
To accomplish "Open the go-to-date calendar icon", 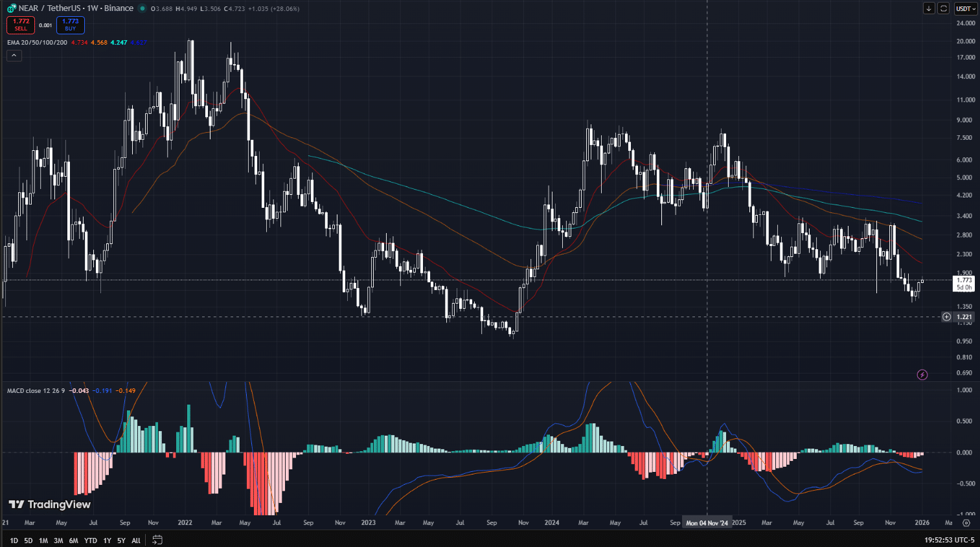I will pos(156,539).
